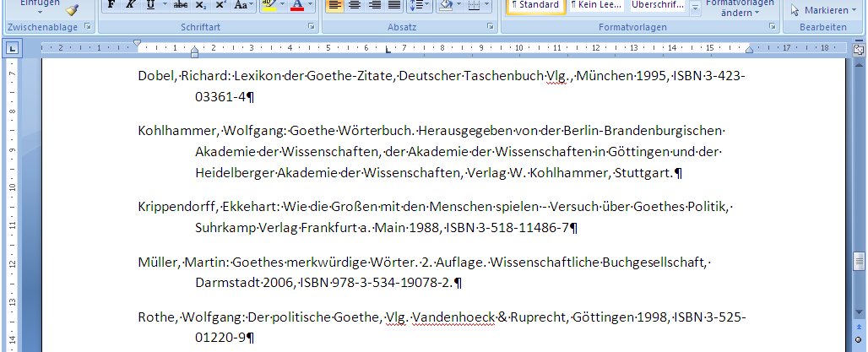This screenshot has height=352, width=868.
Task: Click the word 'Müller' in the document
Action: click(x=158, y=263)
